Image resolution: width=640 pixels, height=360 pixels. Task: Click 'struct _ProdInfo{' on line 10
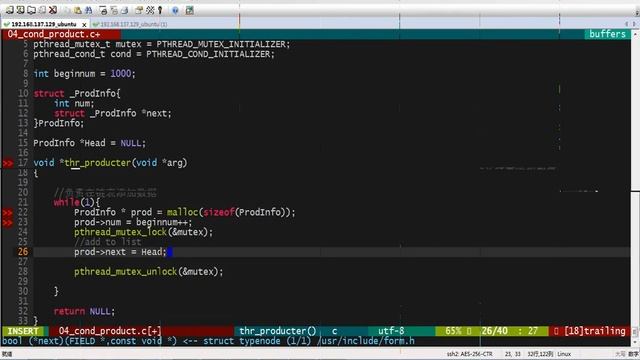click(77, 93)
